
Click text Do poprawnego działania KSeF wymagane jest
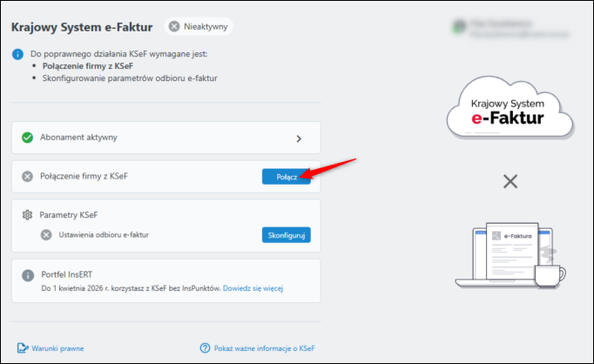(x=119, y=54)
